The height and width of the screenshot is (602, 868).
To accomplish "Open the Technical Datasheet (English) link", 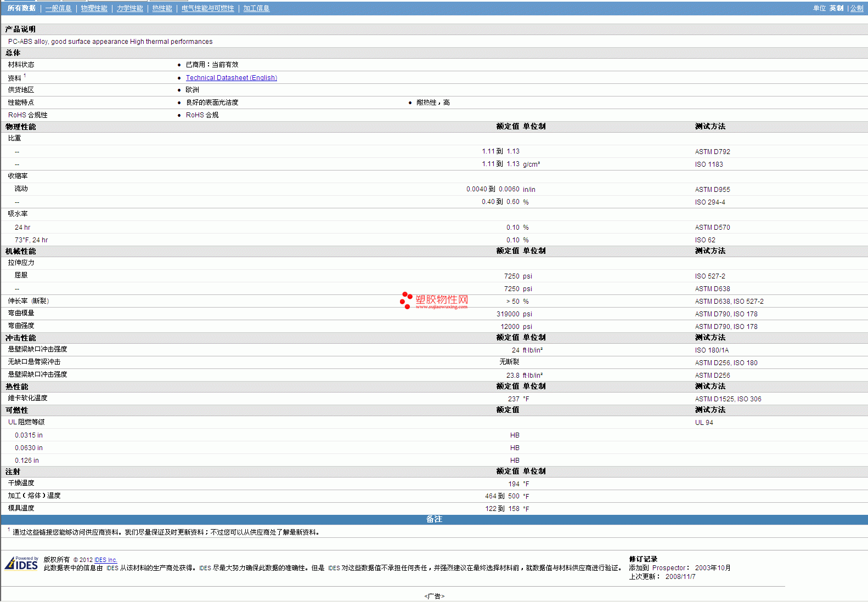I will point(231,78).
